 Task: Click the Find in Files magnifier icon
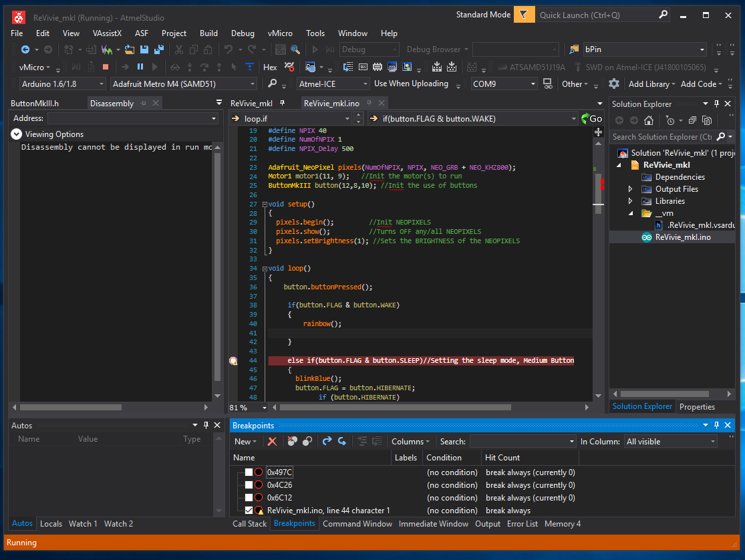click(295, 49)
